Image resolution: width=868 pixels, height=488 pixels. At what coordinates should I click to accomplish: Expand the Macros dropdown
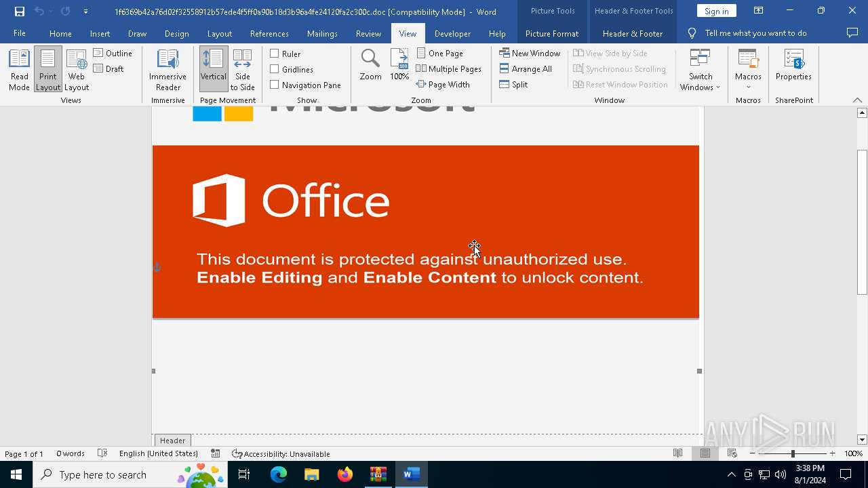(748, 70)
